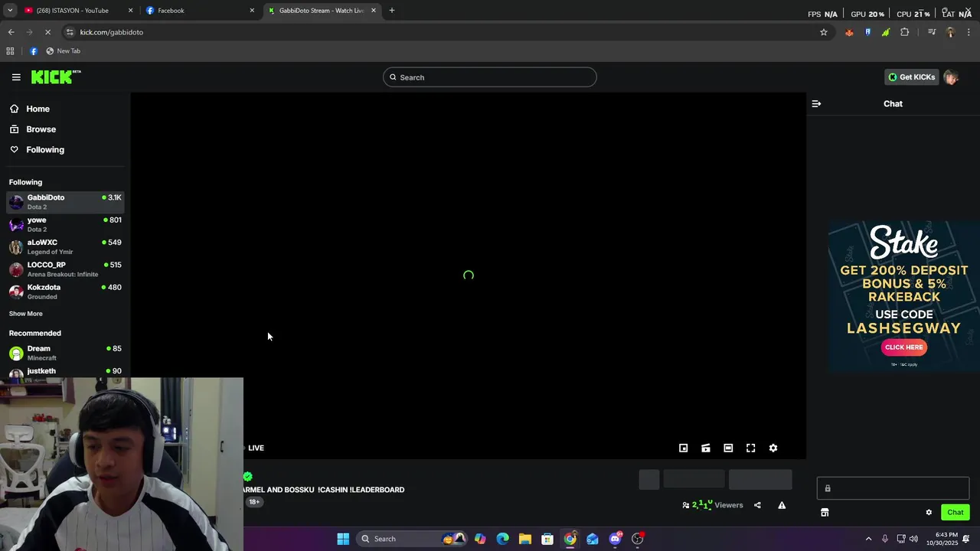Viewport: 980px width, 551px height.
Task: Go back in browser history
Action: click(11, 32)
